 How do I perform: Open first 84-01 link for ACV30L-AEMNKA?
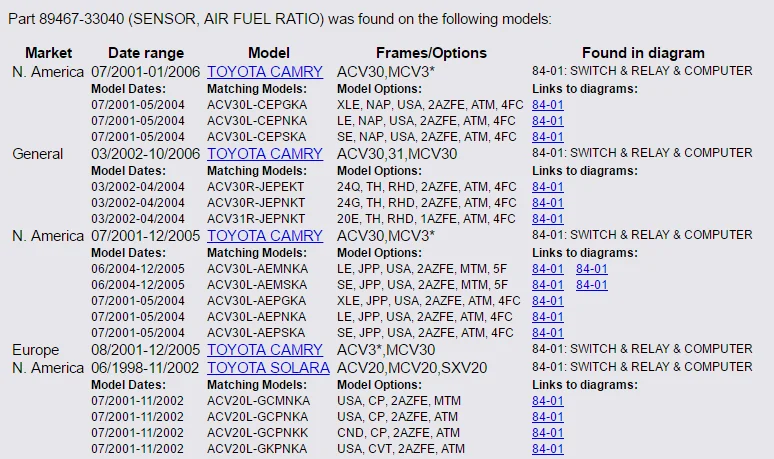[547, 269]
